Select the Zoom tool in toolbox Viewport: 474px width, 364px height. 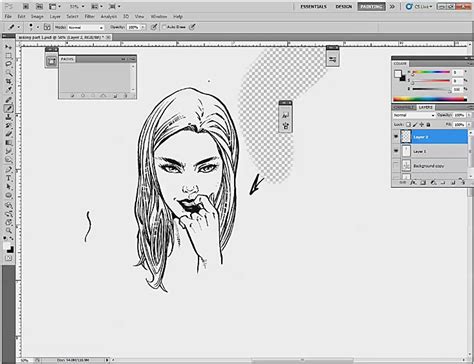[8, 231]
